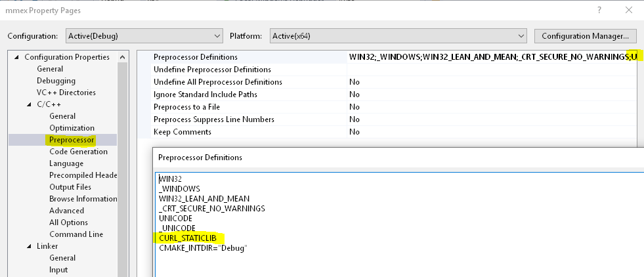Image resolution: width=644 pixels, height=277 pixels.
Task: Collapse the C/C++ tree node
Action: [x=29, y=104]
